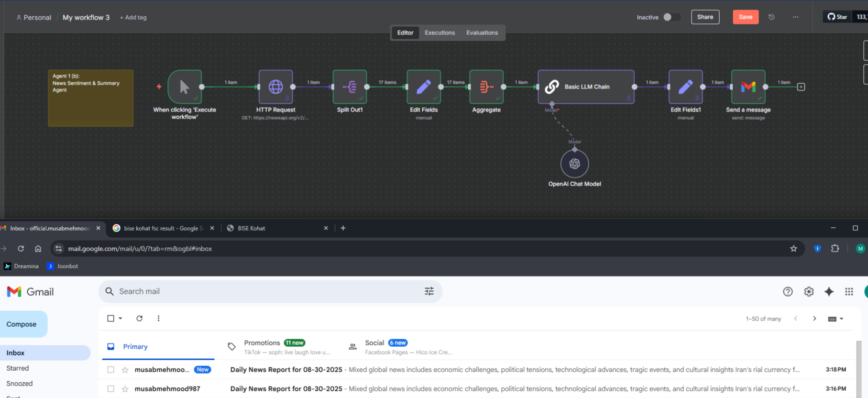
Task: Open the Aggregate node
Action: 486,87
